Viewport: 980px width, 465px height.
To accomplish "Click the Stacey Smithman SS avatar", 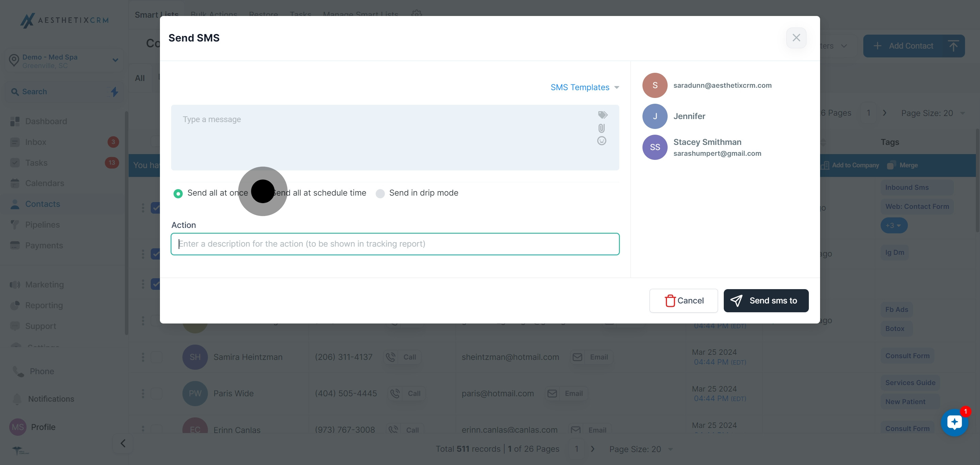I will tap(655, 147).
